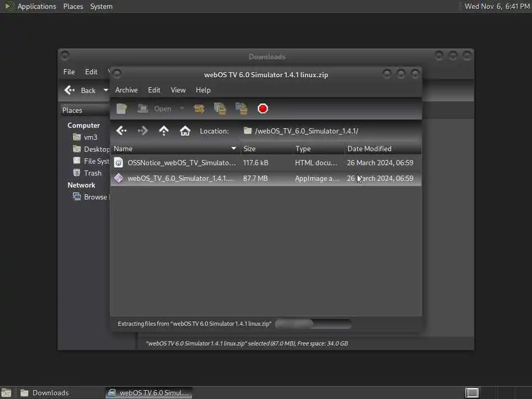
Task: Click the Downloads window menu button
Action: [65, 55]
